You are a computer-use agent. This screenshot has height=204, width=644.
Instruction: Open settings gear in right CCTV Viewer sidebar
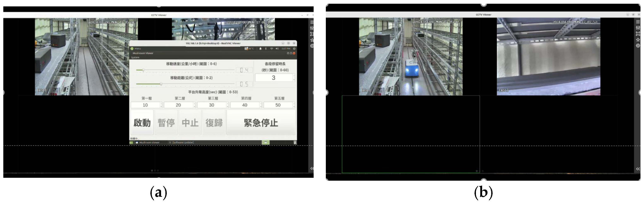[638, 46]
